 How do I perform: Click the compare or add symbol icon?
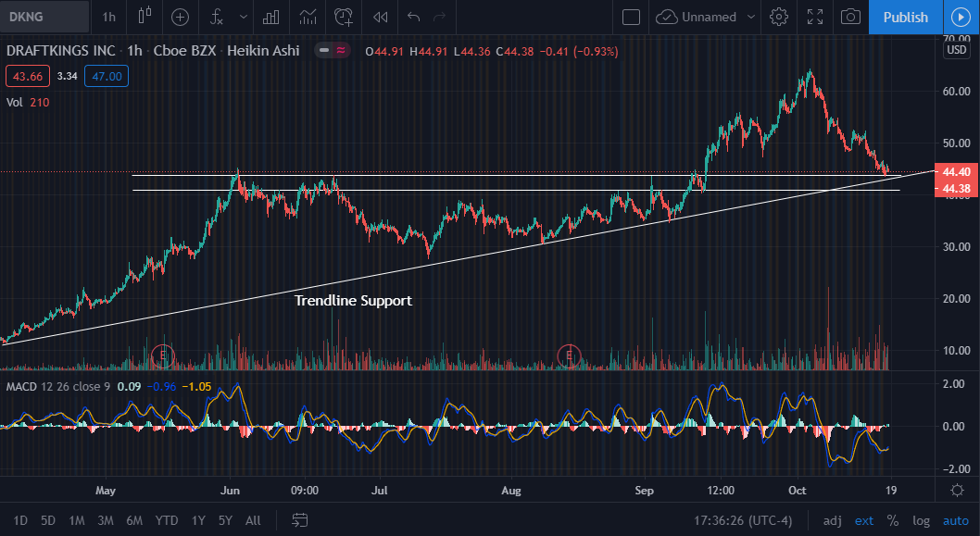pyautogui.click(x=180, y=17)
